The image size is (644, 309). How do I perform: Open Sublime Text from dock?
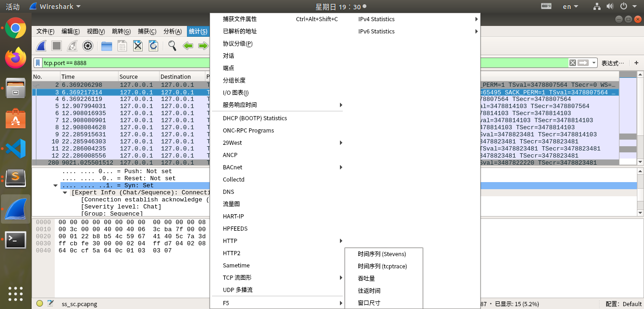pos(16,178)
